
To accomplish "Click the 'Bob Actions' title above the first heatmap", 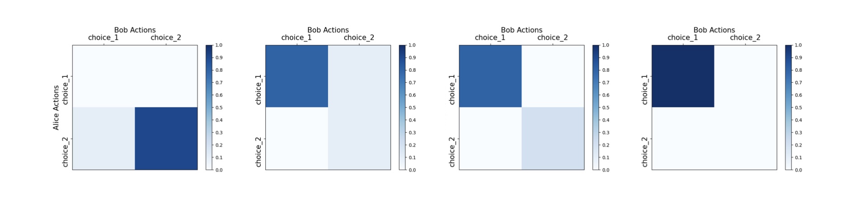I will 135,30.
